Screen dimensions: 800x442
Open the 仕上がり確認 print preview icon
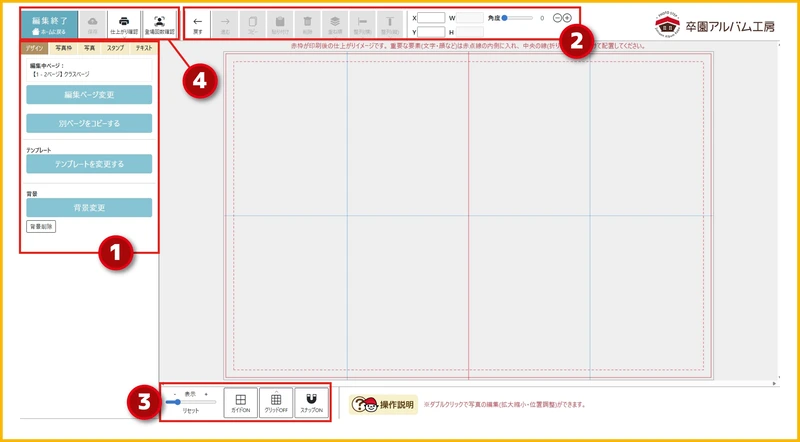(x=124, y=24)
